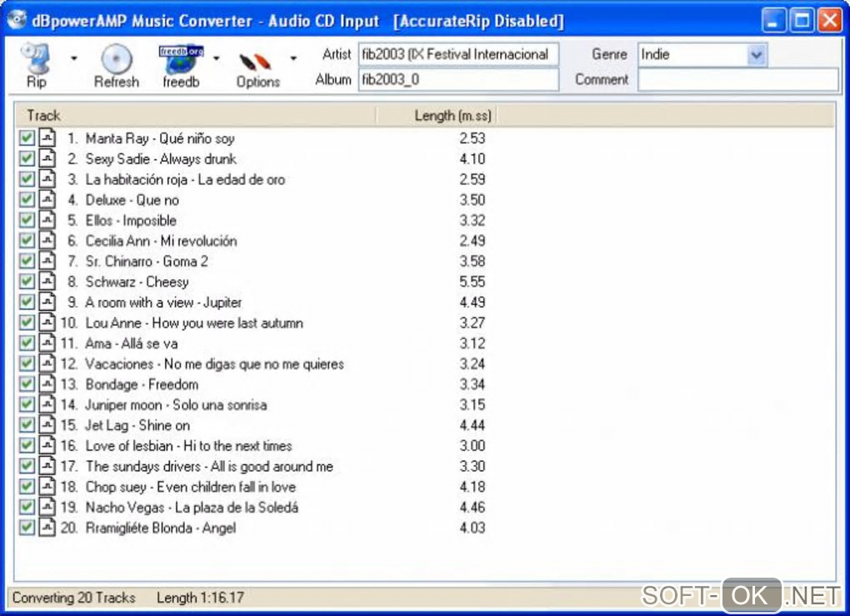Image resolution: width=850 pixels, height=616 pixels.
Task: Click file icon of track 15 Jet Lag
Action: click(47, 424)
